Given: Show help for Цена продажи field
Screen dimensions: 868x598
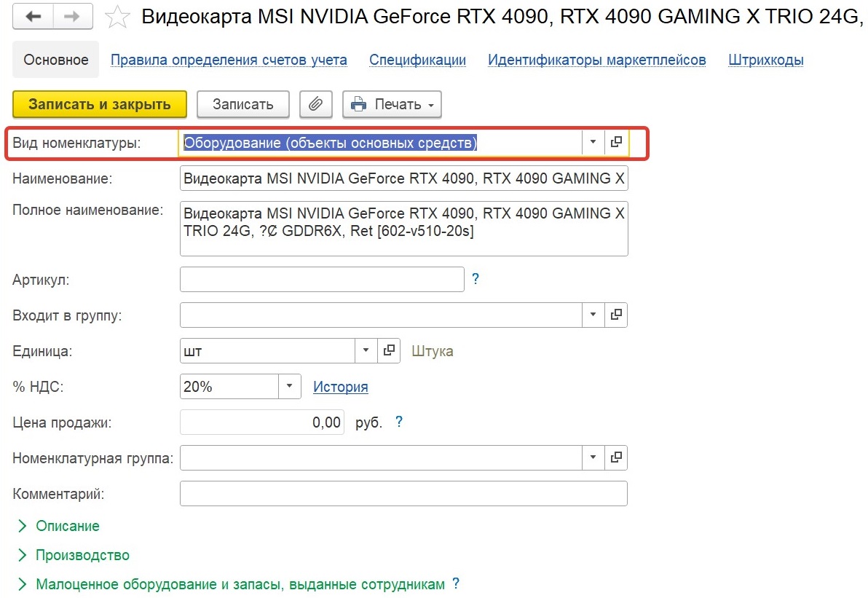Looking at the screenshot, I should coord(398,422).
